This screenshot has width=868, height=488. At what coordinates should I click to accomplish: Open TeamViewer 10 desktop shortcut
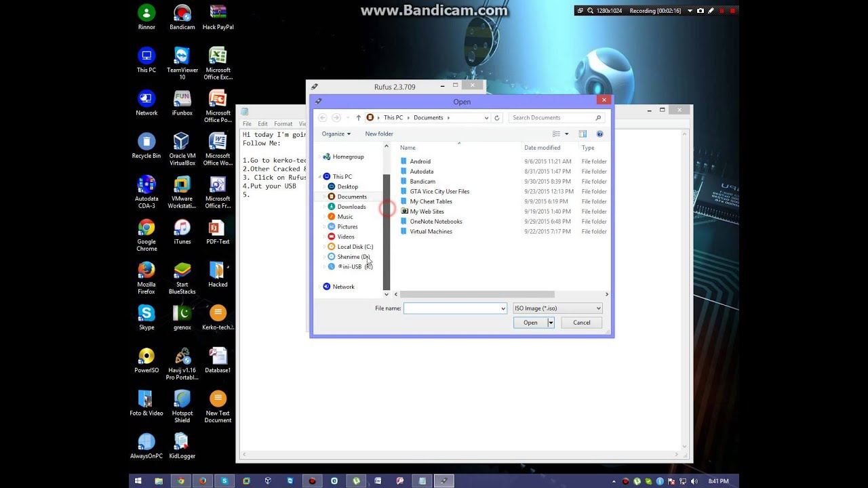pos(182,64)
